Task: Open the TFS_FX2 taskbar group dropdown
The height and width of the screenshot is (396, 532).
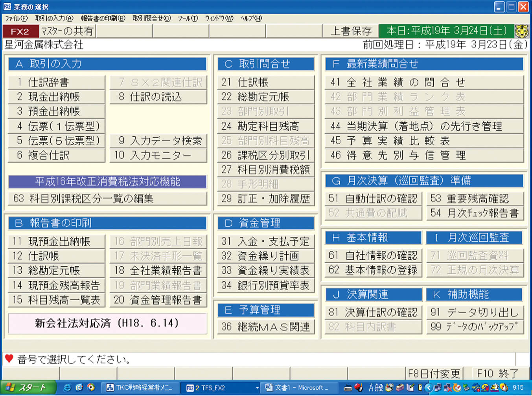Action: click(257, 388)
